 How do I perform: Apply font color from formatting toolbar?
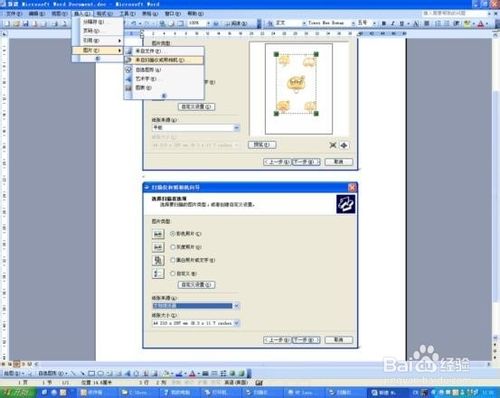480,23
